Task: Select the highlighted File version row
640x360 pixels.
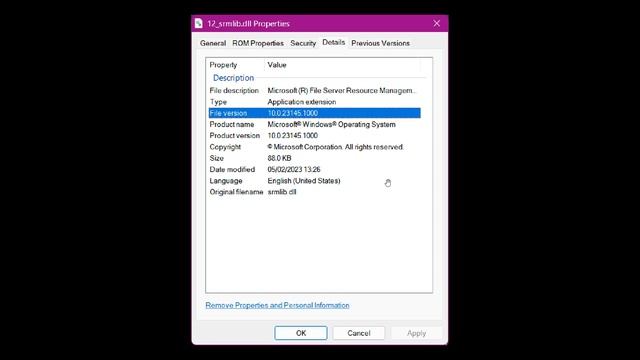Action: pyautogui.click(x=314, y=113)
